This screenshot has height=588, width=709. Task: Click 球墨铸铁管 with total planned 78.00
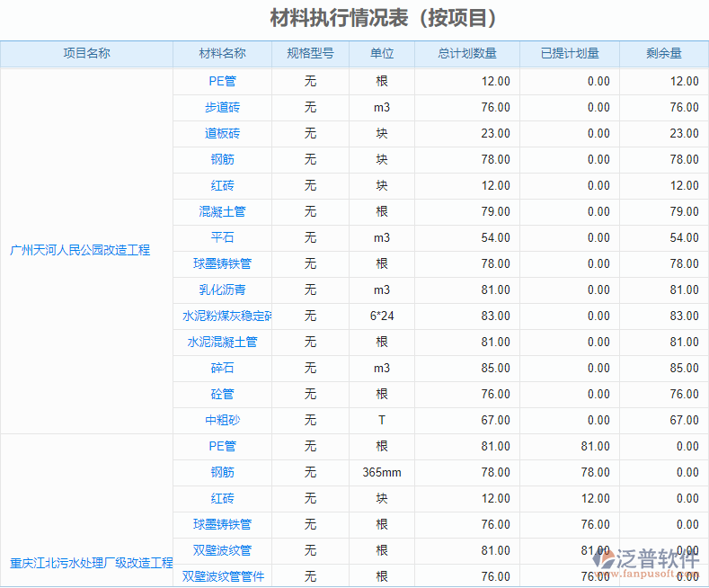click(222, 263)
